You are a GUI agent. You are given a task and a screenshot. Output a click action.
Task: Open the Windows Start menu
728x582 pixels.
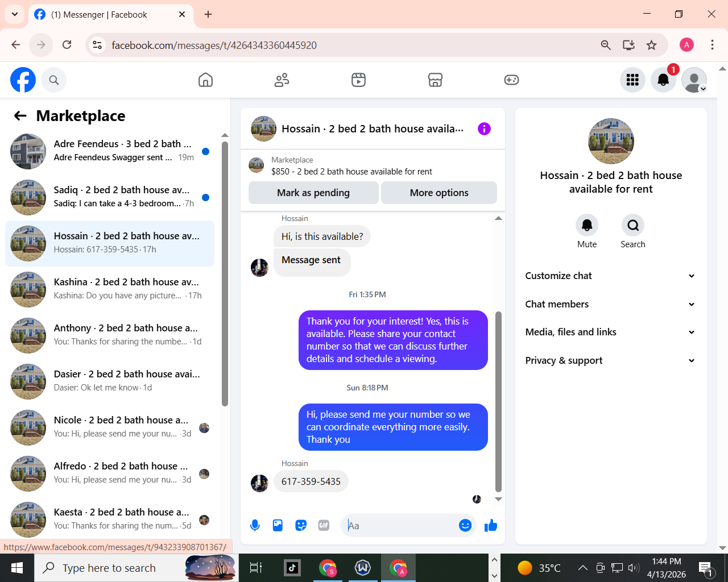click(17, 568)
